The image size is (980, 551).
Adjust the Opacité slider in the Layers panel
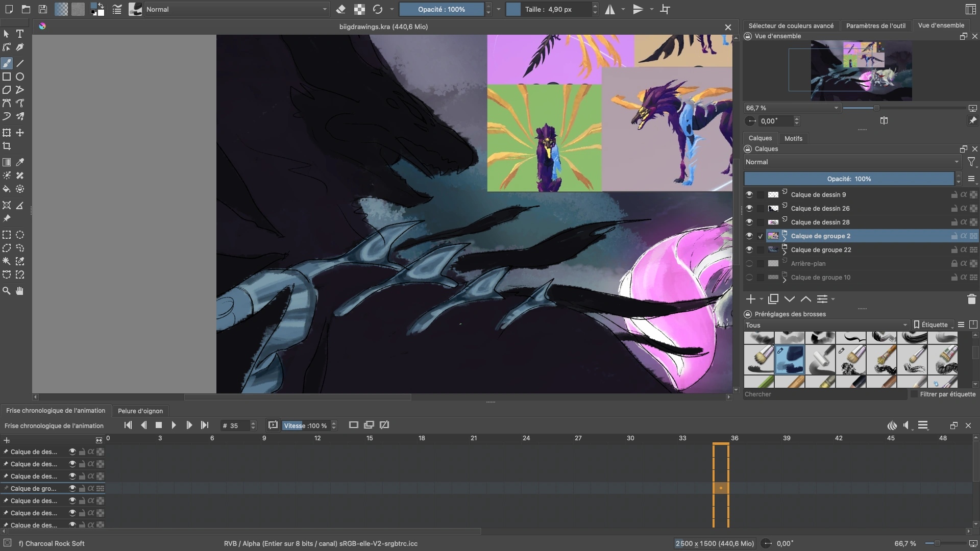point(849,179)
